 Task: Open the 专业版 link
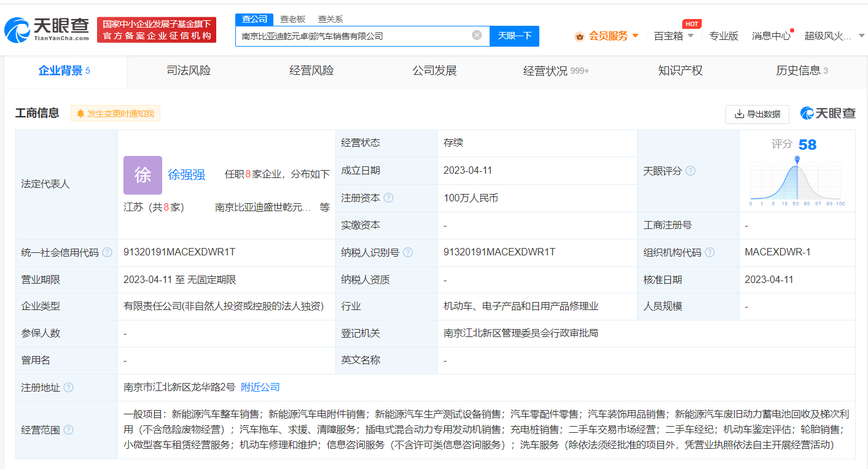tap(724, 36)
